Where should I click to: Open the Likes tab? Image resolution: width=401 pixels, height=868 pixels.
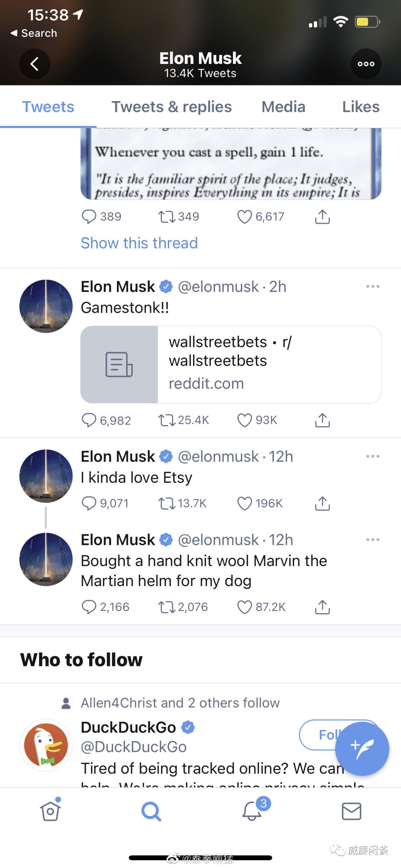(x=361, y=107)
